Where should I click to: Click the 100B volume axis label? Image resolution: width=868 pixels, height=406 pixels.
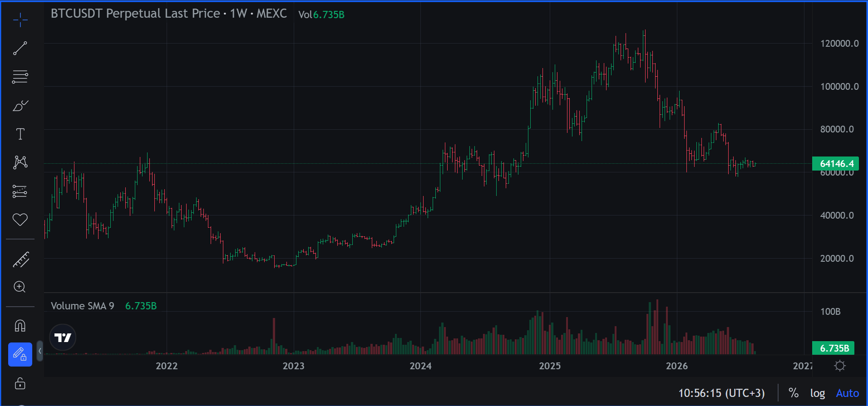[830, 312]
